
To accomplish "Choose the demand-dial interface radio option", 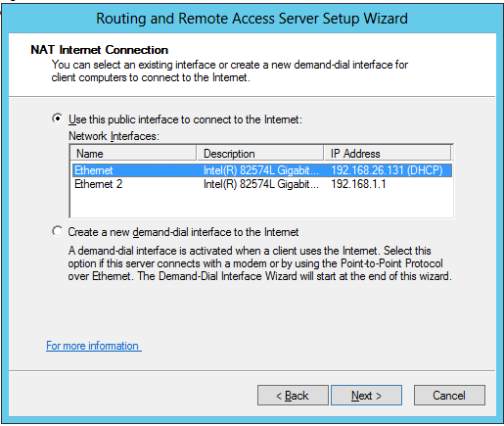I will (x=57, y=231).
